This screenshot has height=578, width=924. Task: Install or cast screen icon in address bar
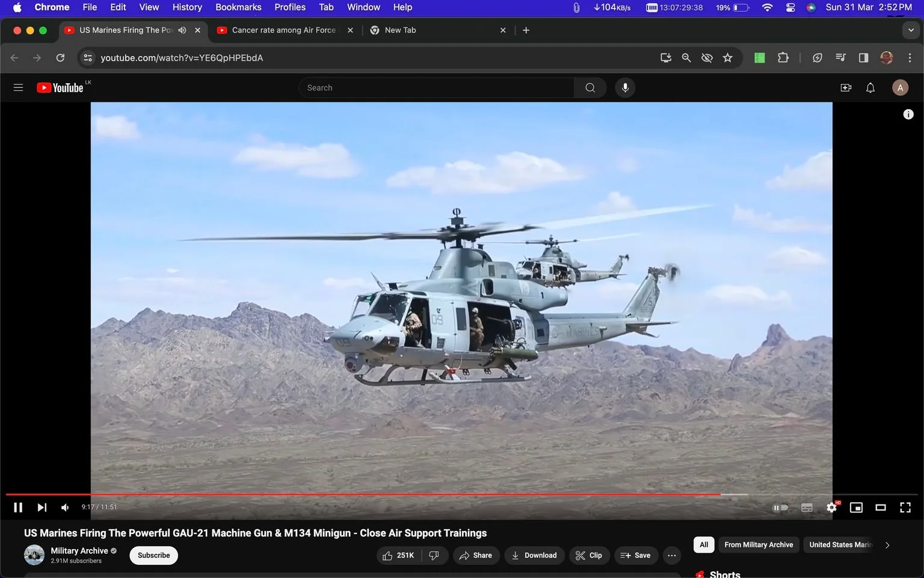(666, 58)
